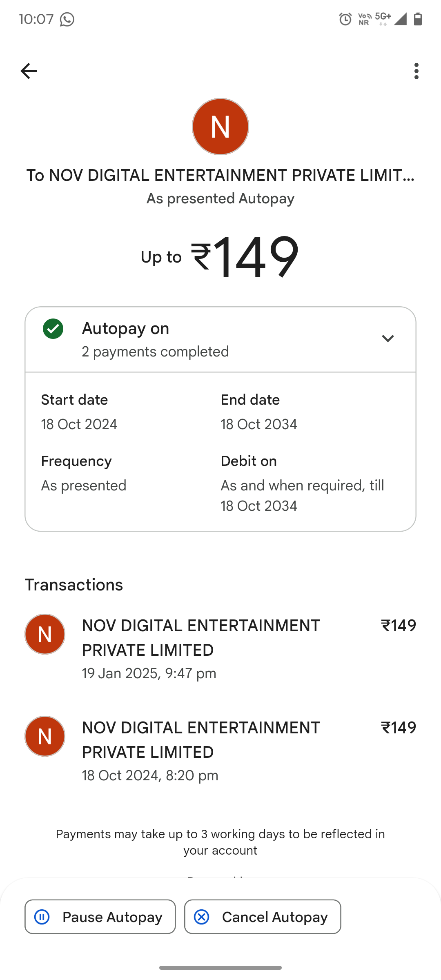Tap the X icon in Cancel Autopay
The image size is (441, 980).
(x=202, y=917)
